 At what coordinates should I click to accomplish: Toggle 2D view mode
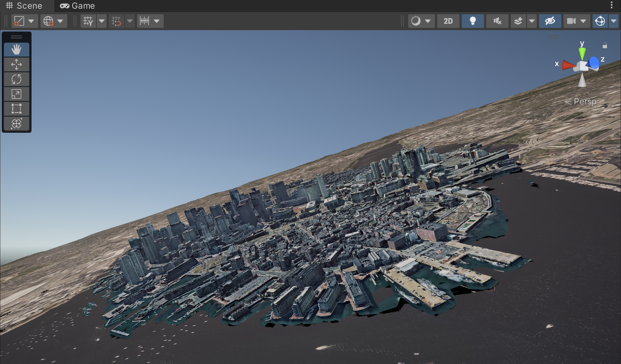tap(448, 21)
